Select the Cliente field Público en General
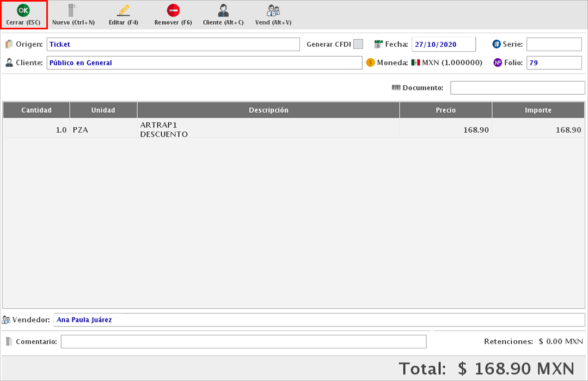588x381 pixels. coord(204,63)
